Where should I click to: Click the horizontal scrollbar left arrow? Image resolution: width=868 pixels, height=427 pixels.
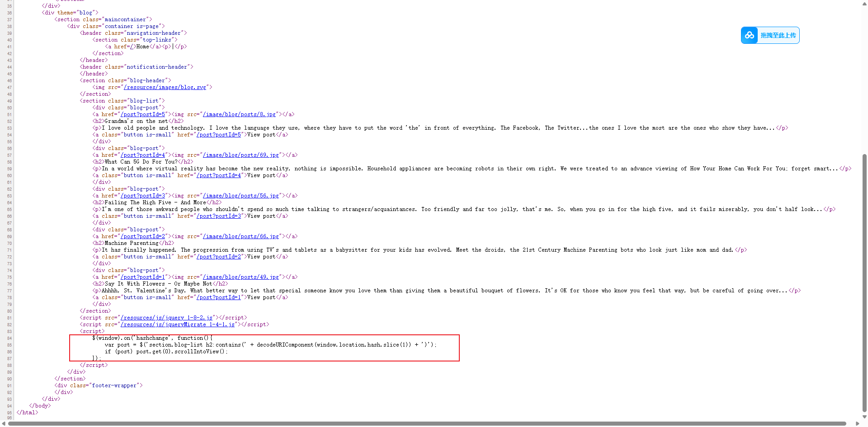pyautogui.click(x=4, y=424)
